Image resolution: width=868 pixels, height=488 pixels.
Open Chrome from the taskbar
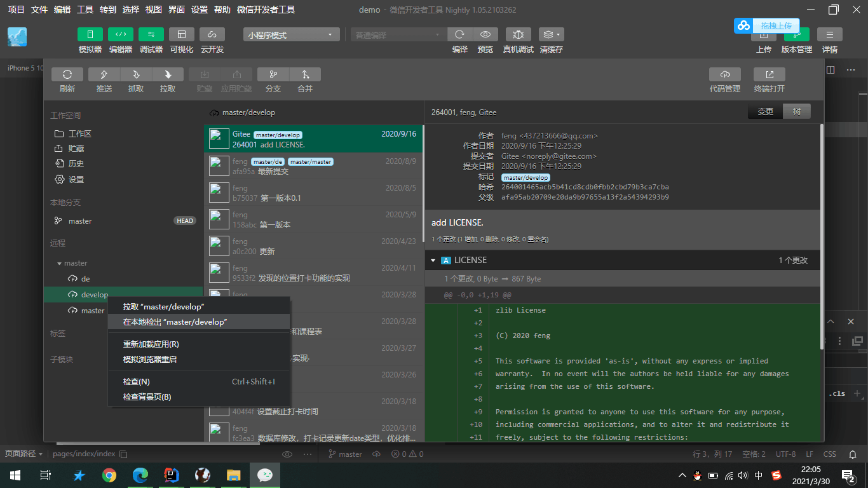tap(109, 475)
